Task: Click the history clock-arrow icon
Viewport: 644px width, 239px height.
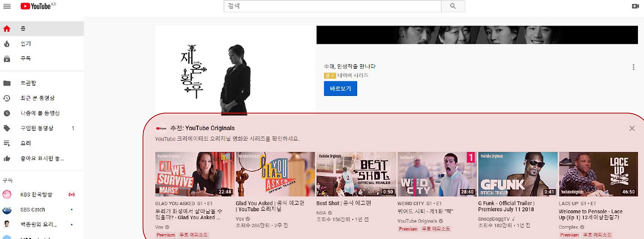Action: point(7,98)
